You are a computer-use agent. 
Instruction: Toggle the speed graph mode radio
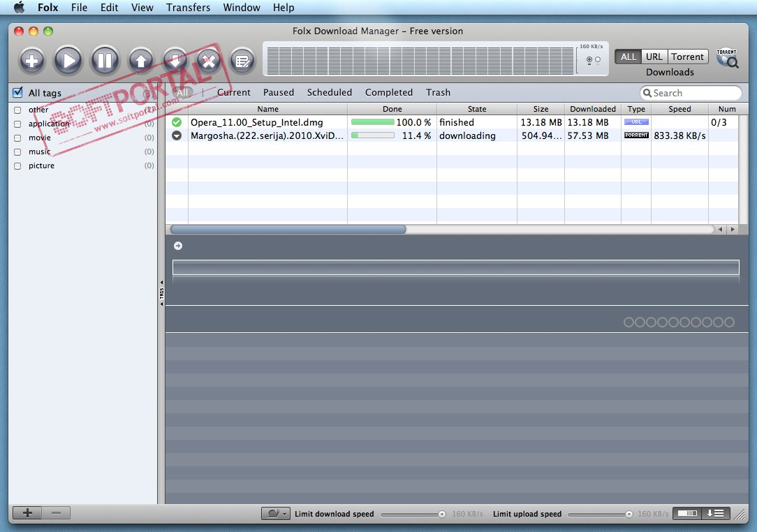[x=589, y=60]
